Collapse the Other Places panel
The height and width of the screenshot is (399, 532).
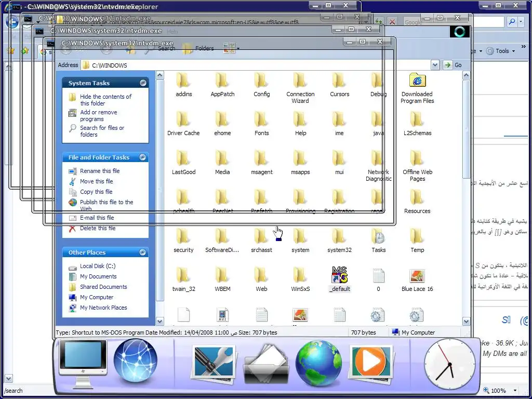point(143,252)
